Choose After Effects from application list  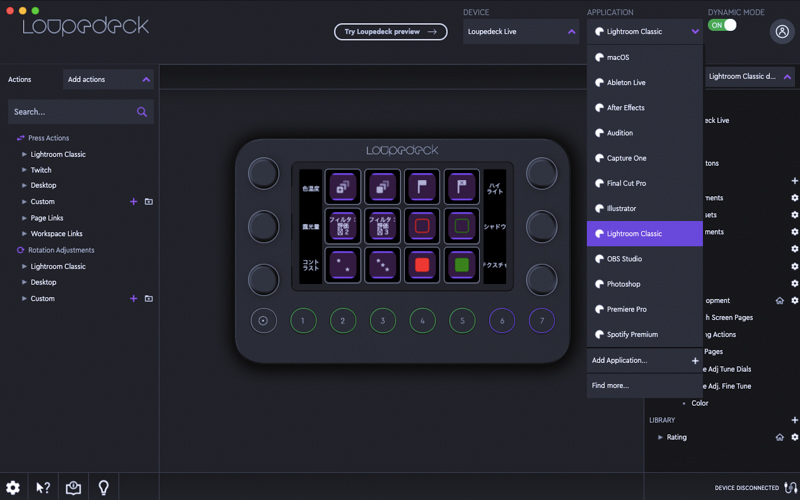point(645,108)
